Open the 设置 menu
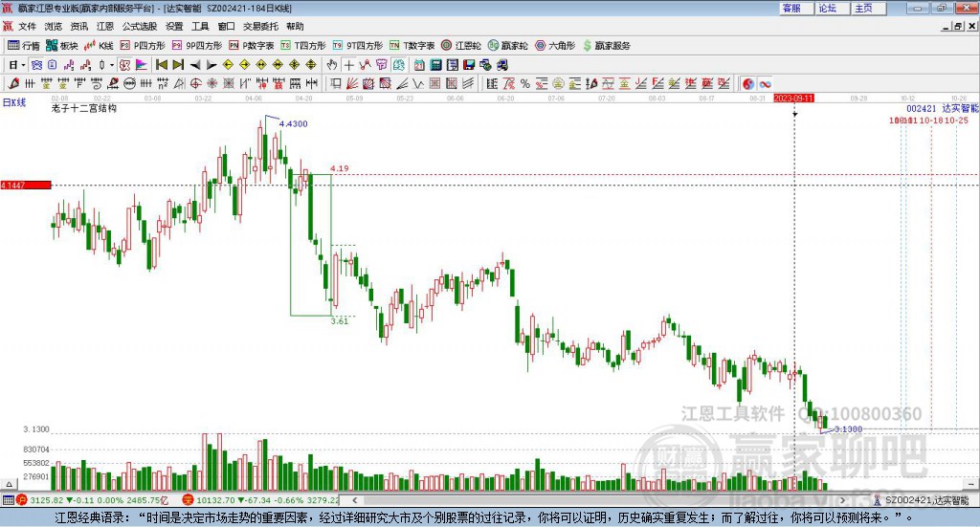Viewport: 980px width, 527px height. (174, 26)
